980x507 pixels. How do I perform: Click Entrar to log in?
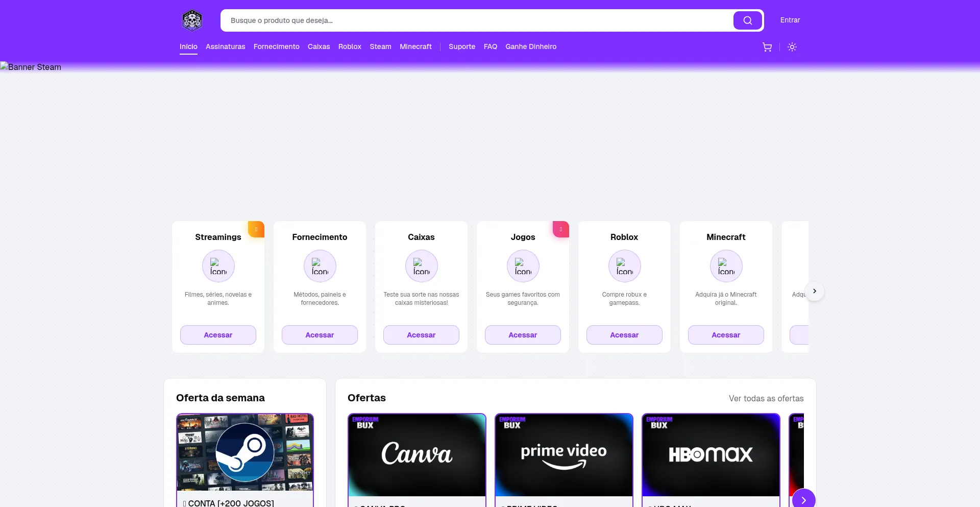[790, 20]
